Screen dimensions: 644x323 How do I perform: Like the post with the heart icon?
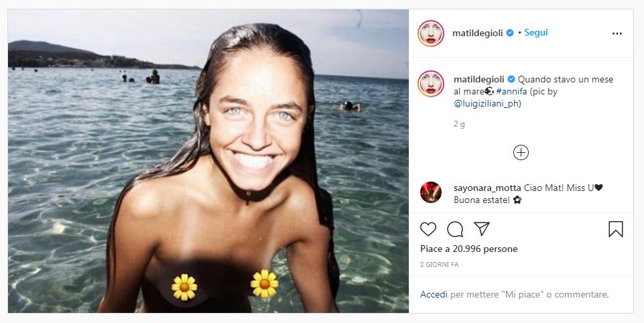[x=428, y=229]
